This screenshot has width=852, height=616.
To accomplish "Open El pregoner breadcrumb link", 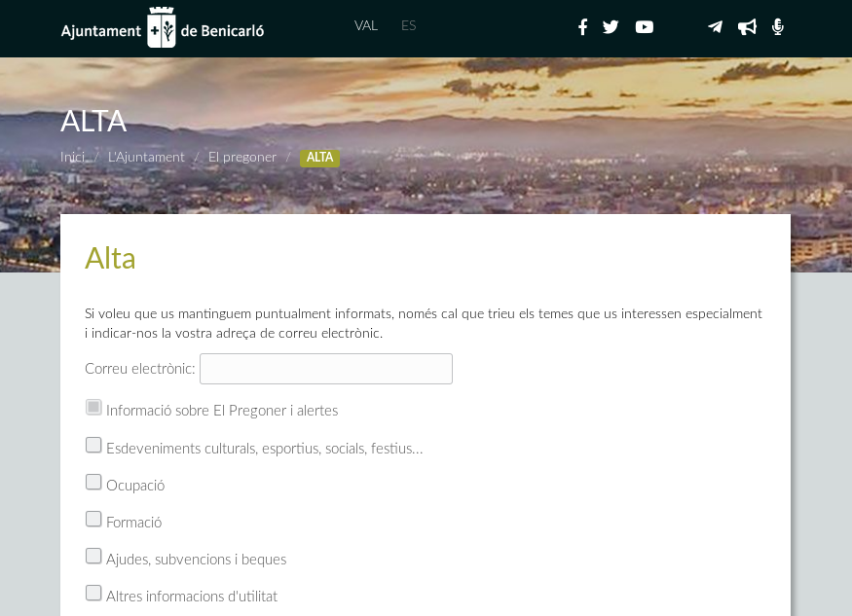I will click(x=242, y=157).
